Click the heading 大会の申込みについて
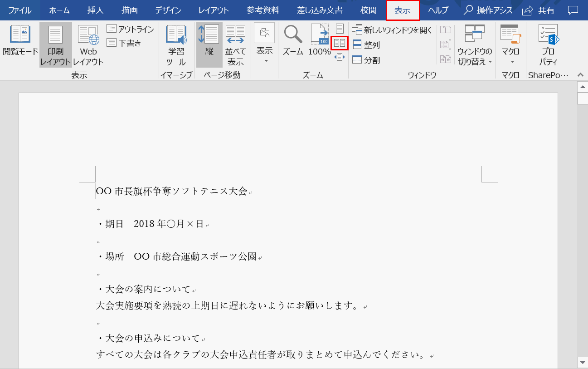Image resolution: width=588 pixels, height=369 pixels. [148, 338]
